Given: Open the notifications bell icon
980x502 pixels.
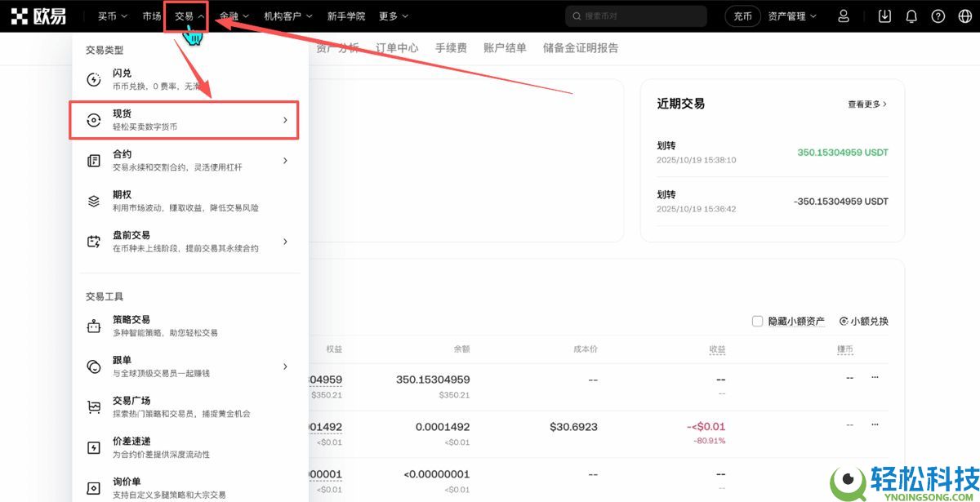Looking at the screenshot, I should click(911, 16).
